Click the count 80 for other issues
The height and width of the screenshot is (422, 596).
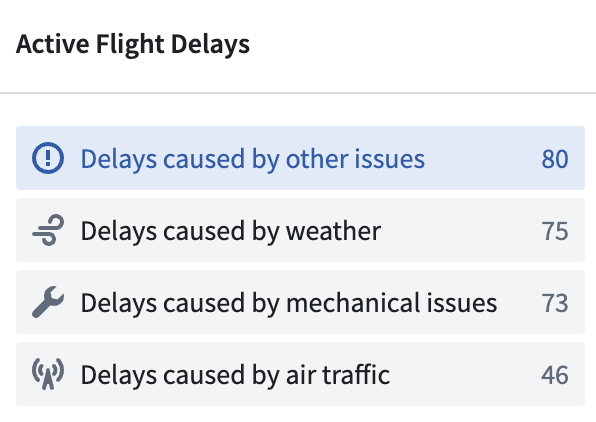tap(555, 159)
